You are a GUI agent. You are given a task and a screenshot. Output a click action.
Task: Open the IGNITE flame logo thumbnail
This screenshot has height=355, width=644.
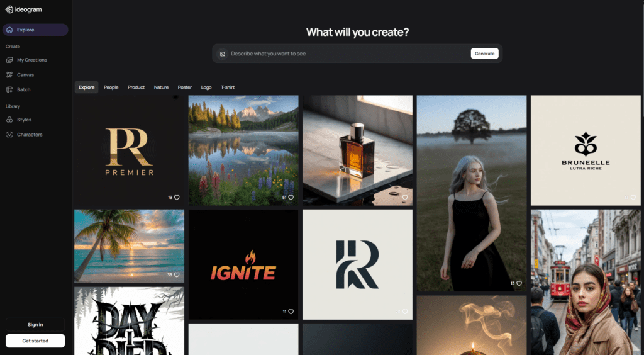(x=243, y=264)
